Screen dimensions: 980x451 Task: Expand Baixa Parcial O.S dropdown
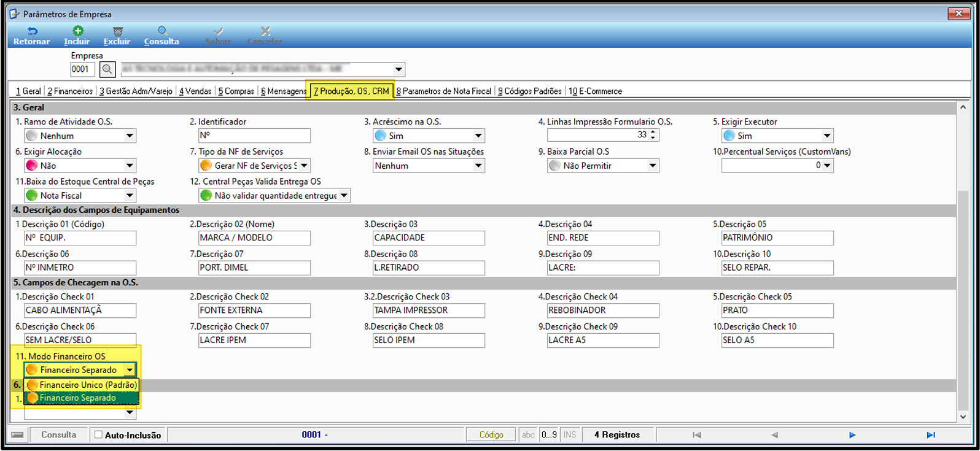tap(653, 166)
